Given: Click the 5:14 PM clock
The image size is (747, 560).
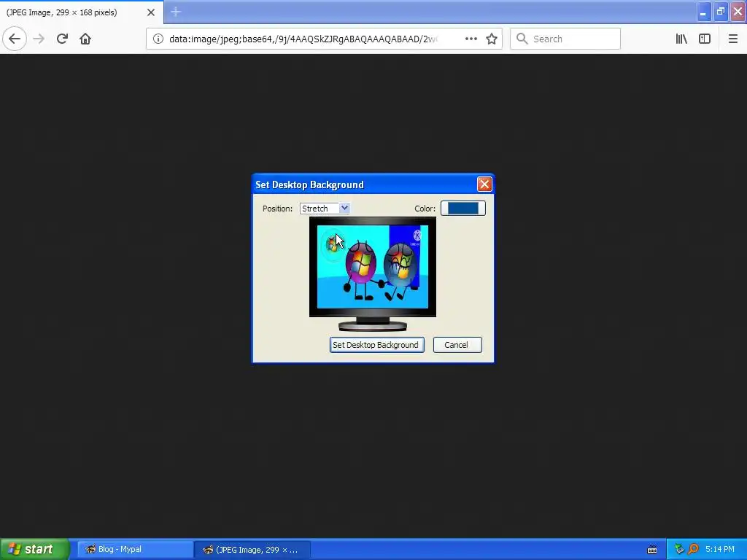Looking at the screenshot, I should [x=720, y=550].
